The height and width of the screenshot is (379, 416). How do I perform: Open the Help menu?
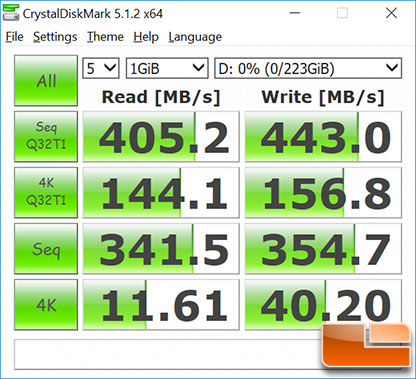(146, 37)
